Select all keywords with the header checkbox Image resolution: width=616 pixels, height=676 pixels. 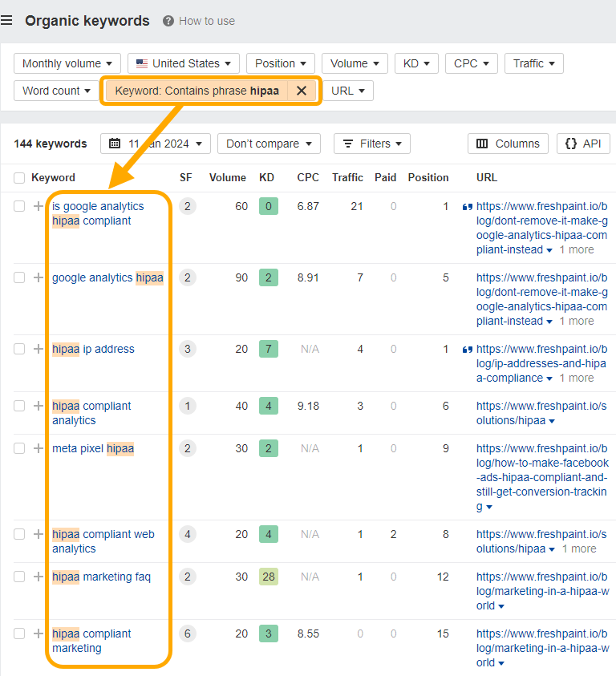(20, 177)
